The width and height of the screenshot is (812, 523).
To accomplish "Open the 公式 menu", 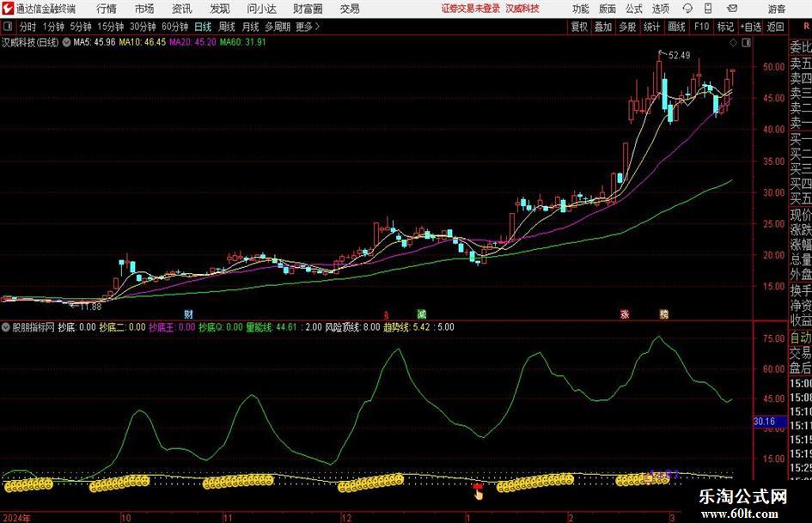I will tap(634, 9).
